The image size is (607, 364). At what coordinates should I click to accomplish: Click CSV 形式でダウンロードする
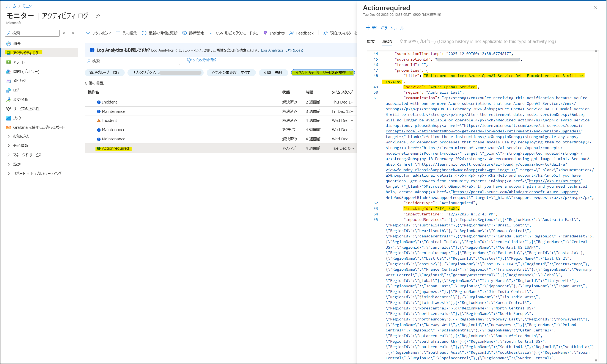[234, 33]
